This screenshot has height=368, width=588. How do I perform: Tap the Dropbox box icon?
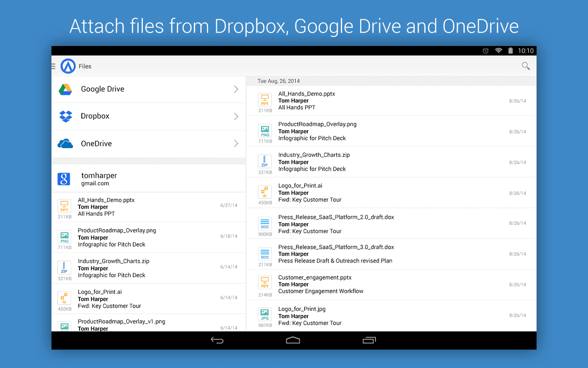pos(66,116)
